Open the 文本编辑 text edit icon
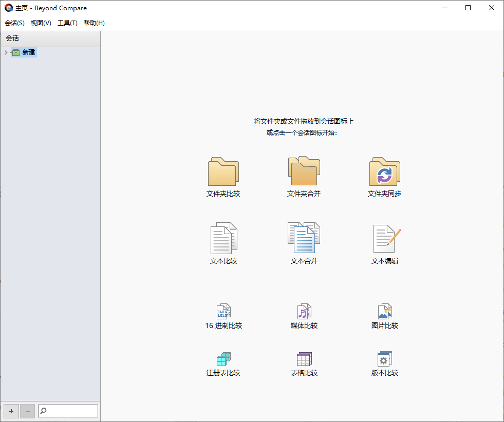The image size is (504, 422). (x=387, y=239)
